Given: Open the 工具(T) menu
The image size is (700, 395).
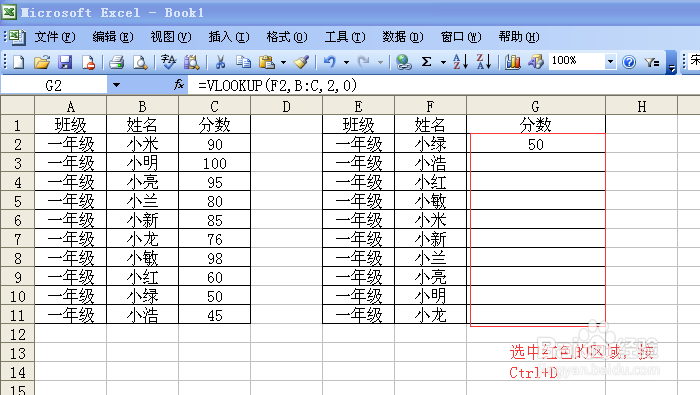Looking at the screenshot, I should (345, 37).
